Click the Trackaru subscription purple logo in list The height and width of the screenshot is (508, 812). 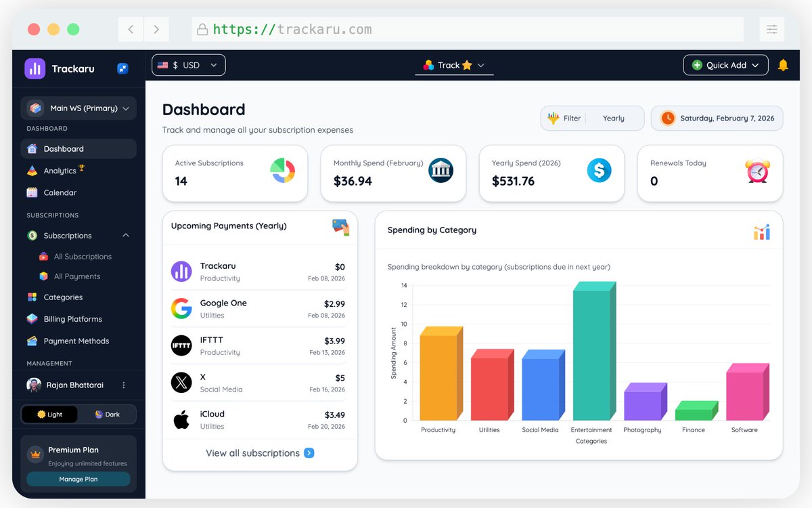(181, 272)
